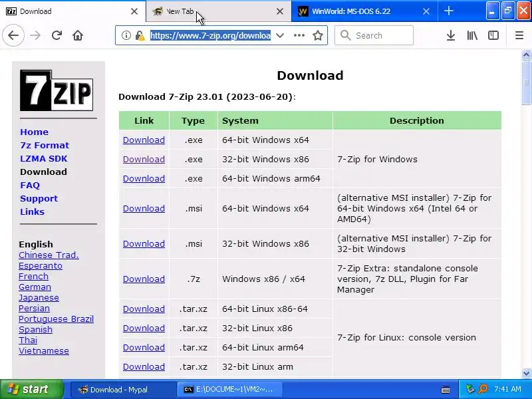Download the 64-bit Linux x86-64 tar.xz
Image resolution: width=532 pixels, height=399 pixels.
pyautogui.click(x=144, y=309)
